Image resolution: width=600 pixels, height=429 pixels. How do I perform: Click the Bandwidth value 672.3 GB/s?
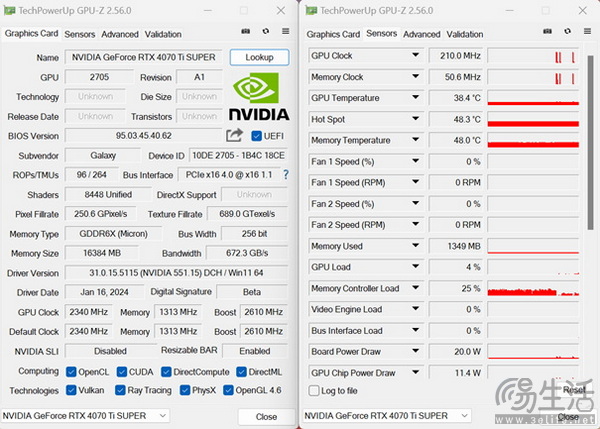click(247, 253)
